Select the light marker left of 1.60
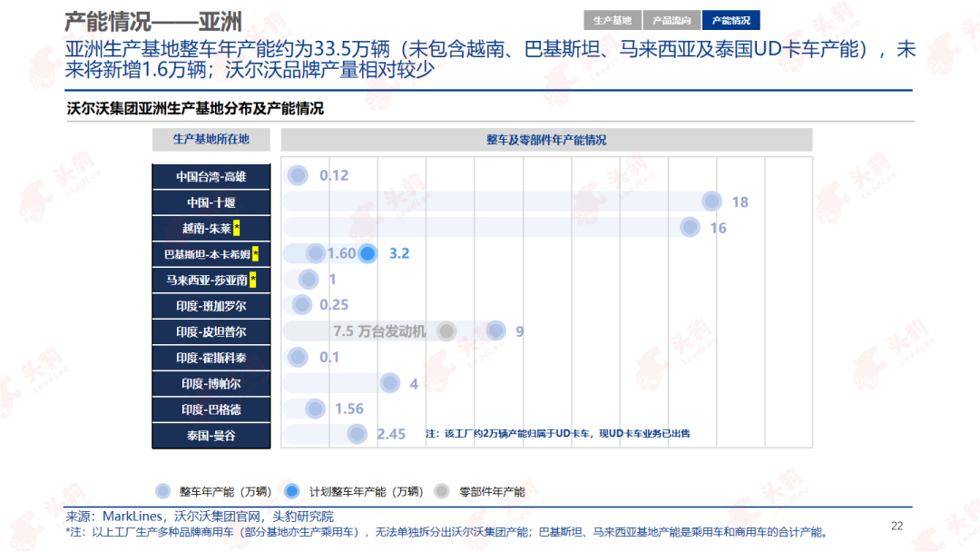Image resolution: width=980 pixels, height=552 pixels. tap(316, 253)
